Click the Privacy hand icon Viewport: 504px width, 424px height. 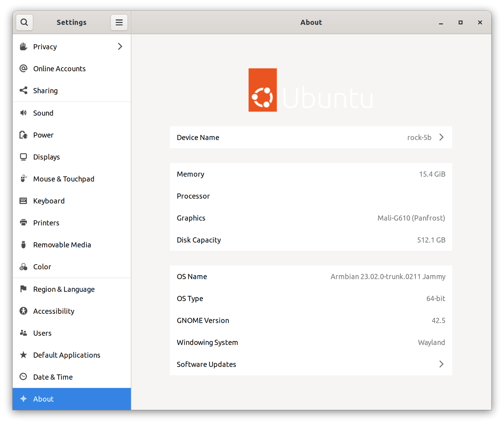[x=23, y=46]
